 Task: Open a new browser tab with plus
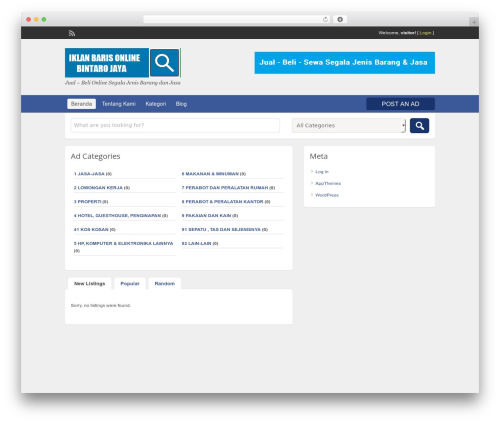click(x=474, y=22)
